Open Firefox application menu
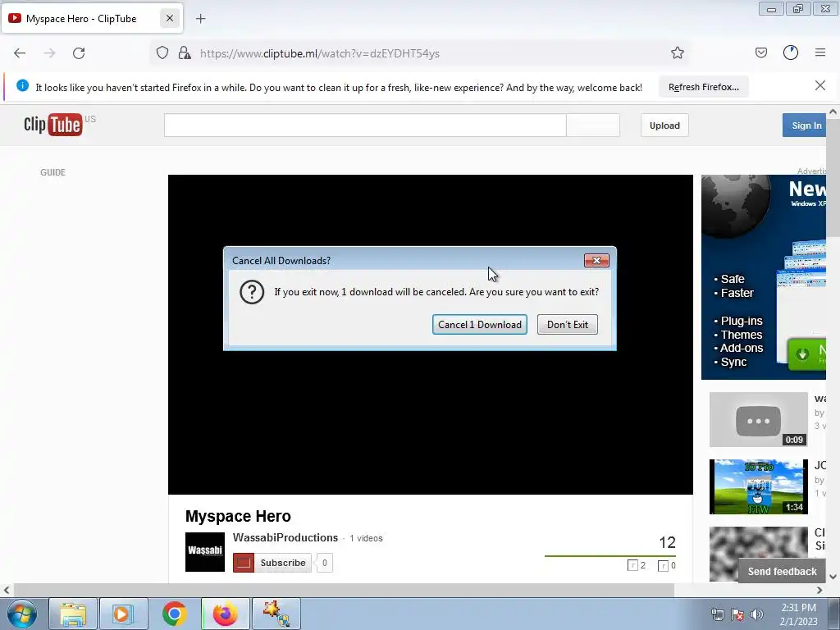840x630 pixels. tap(820, 53)
